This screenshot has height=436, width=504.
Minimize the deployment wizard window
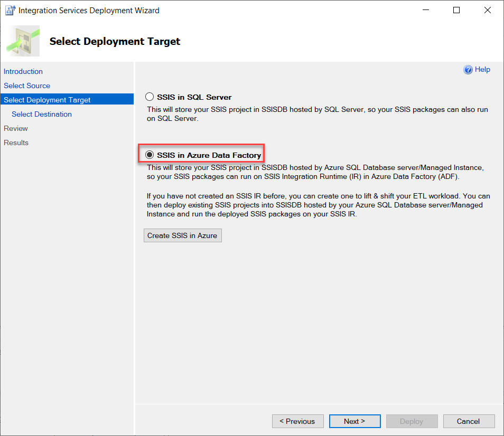click(425, 10)
